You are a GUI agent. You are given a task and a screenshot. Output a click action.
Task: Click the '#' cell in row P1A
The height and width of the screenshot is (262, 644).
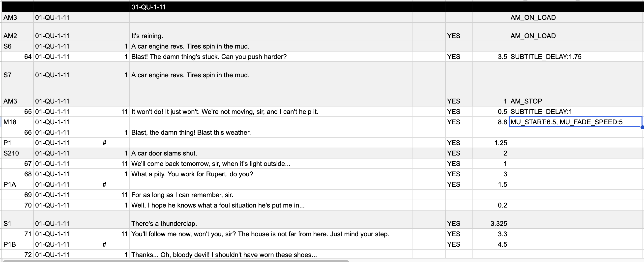pos(115,184)
